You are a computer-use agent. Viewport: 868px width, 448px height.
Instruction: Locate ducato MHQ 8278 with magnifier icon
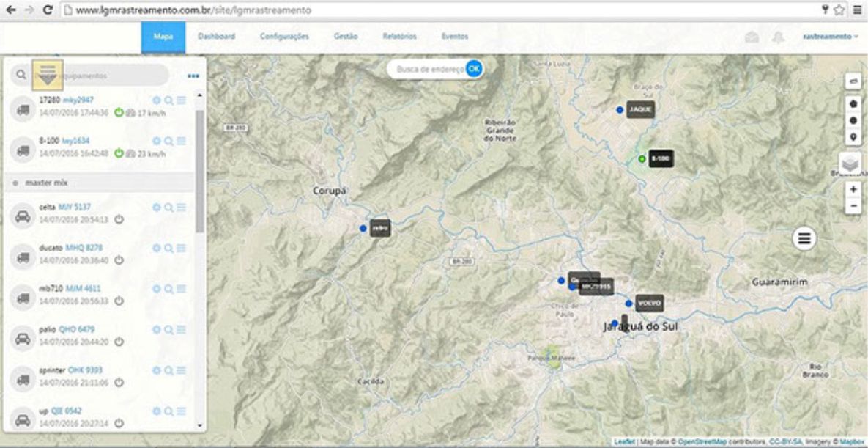tap(168, 249)
